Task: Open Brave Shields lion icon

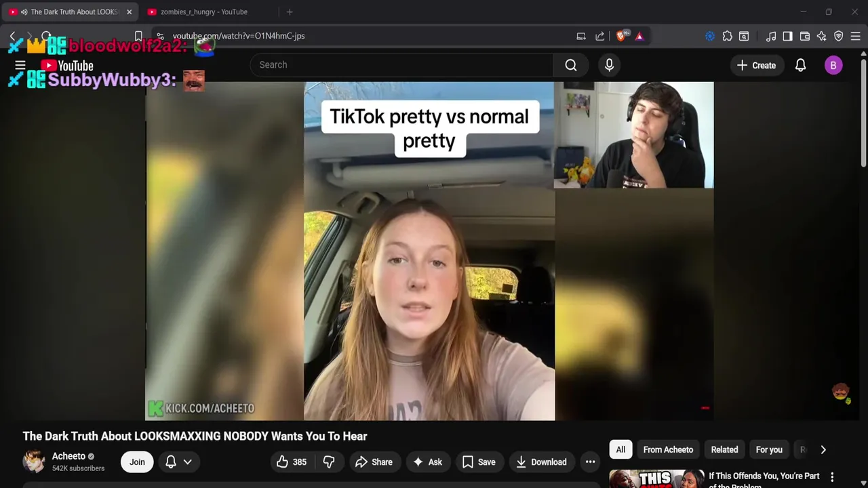Action: click(x=621, y=36)
